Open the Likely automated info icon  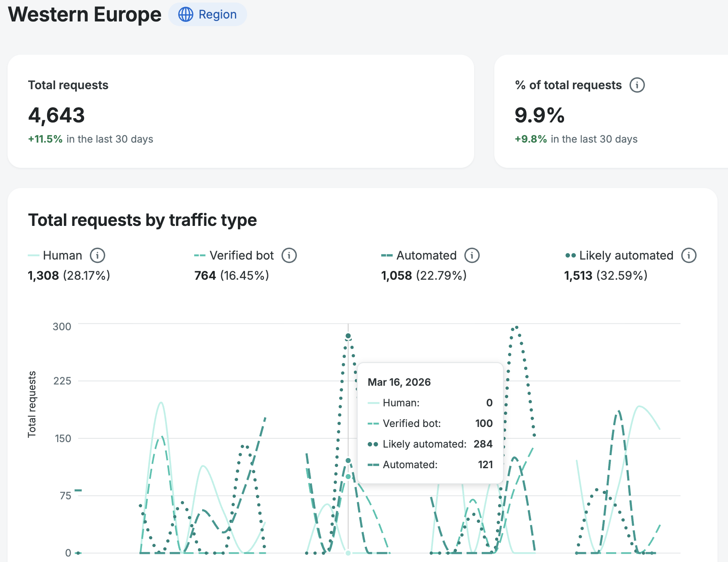click(688, 255)
